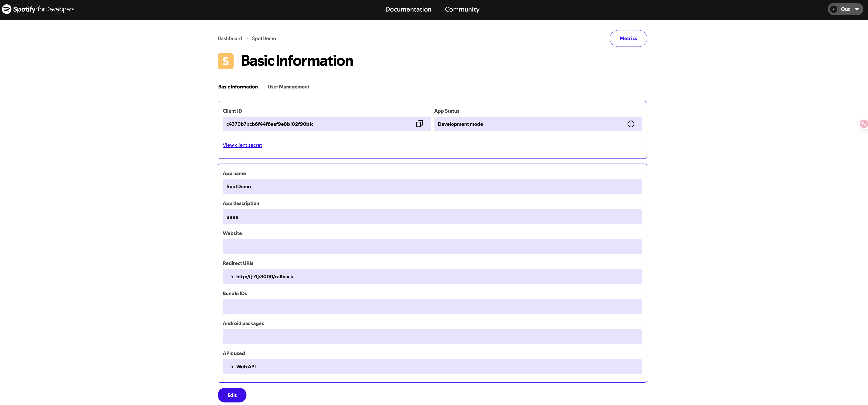Open the Community menu
The height and width of the screenshot is (405, 868).
(462, 9)
